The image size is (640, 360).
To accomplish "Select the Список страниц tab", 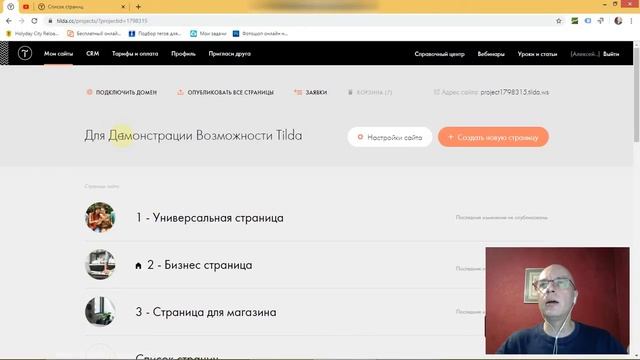I will (82, 7).
